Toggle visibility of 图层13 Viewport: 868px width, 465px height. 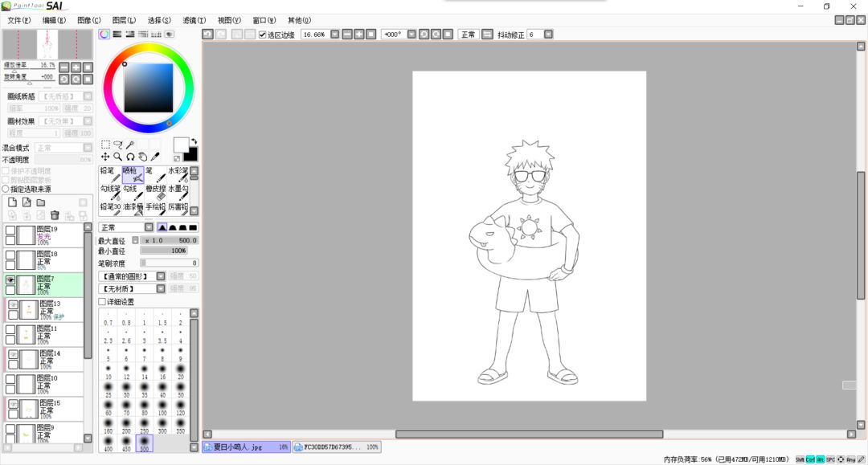click(x=14, y=305)
